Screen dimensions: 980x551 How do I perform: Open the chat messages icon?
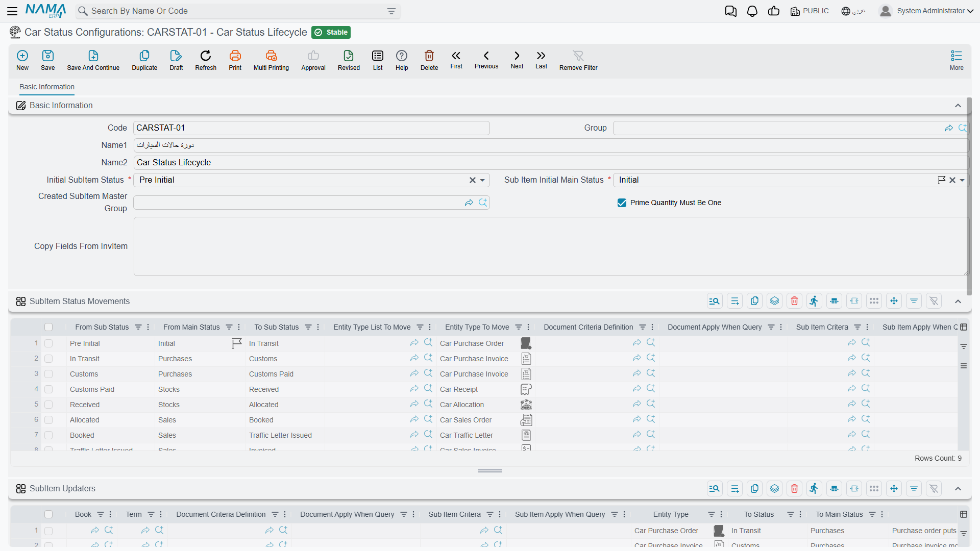pos(731,11)
